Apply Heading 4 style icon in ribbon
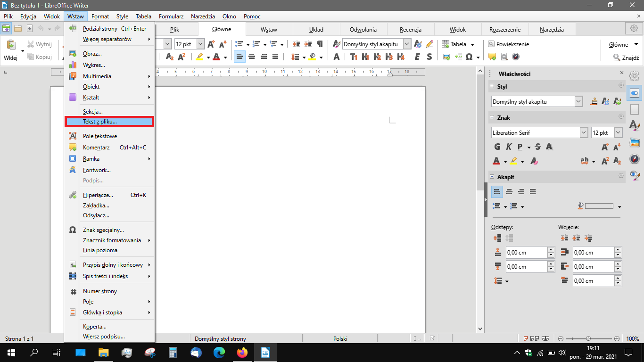 pos(401,57)
